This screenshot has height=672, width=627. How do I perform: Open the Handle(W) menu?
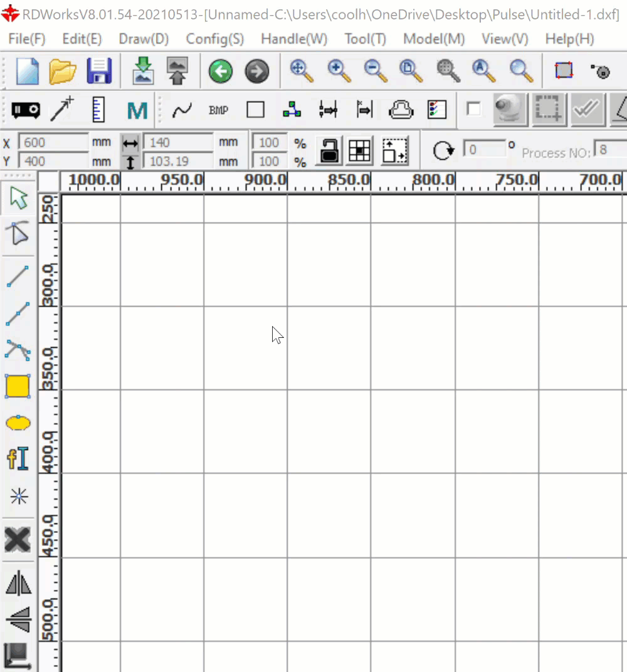click(x=294, y=39)
